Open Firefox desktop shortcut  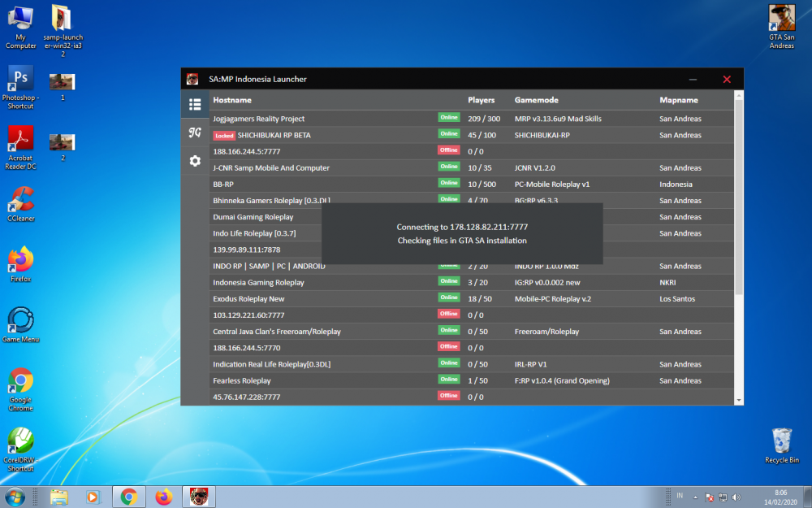[21, 264]
